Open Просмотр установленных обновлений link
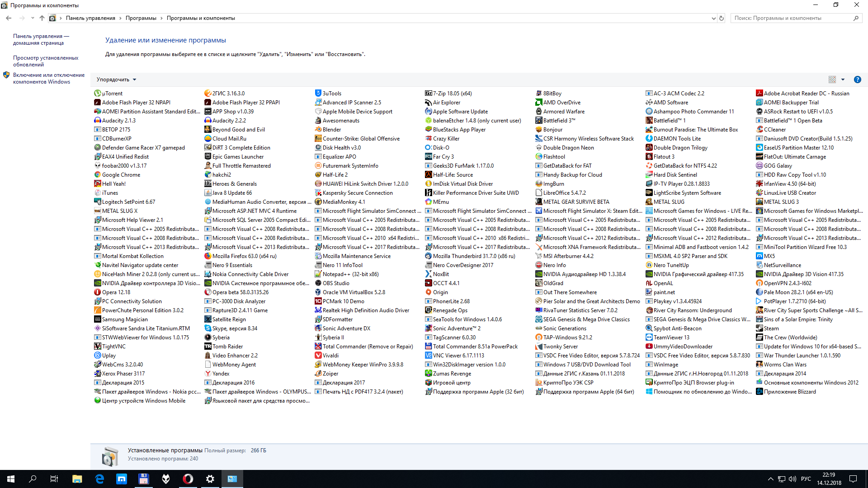The image size is (868, 488). 45,61
